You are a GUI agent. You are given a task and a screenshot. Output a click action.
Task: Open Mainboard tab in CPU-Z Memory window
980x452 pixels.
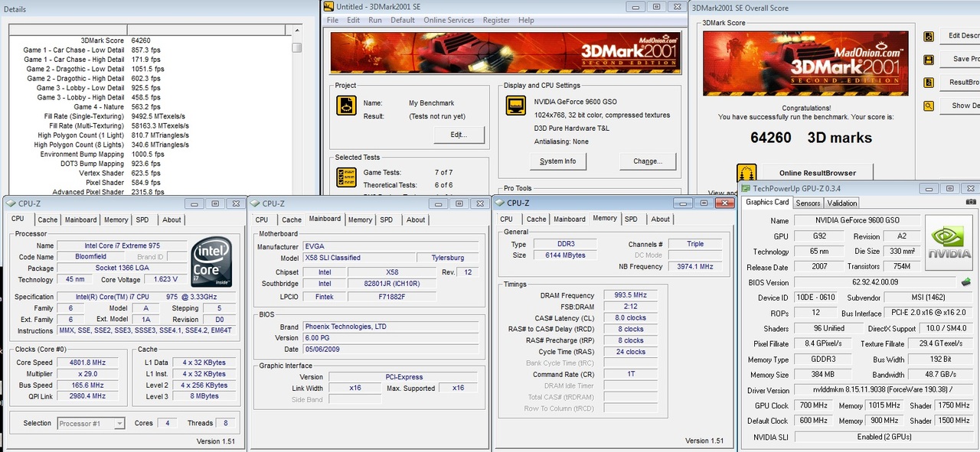click(570, 219)
